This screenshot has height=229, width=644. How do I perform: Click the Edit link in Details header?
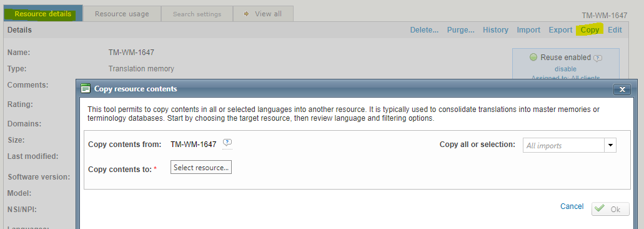coord(615,30)
